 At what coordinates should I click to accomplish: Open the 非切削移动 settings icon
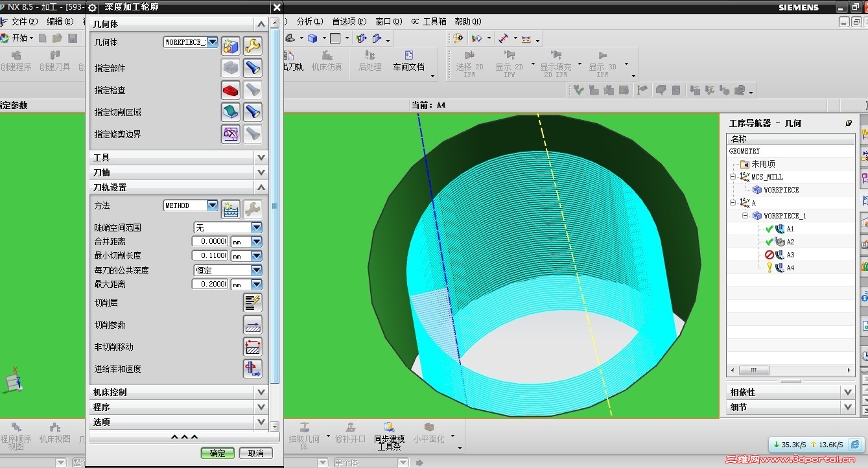click(x=252, y=347)
